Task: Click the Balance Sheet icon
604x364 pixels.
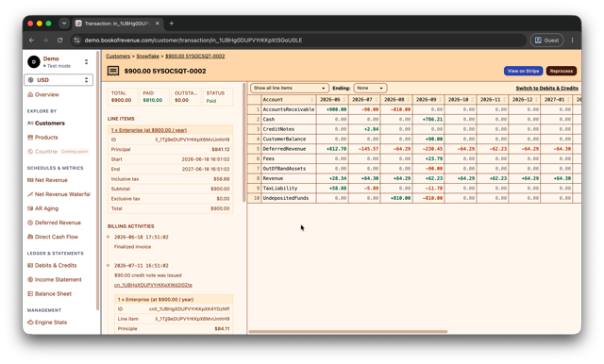Action: (30, 294)
